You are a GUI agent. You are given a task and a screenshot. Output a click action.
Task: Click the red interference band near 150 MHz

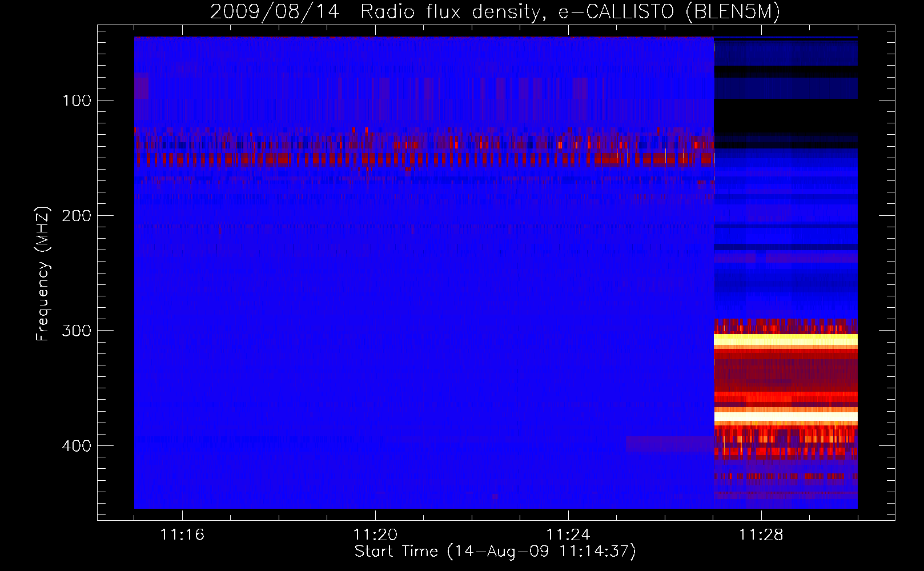[x=424, y=158]
